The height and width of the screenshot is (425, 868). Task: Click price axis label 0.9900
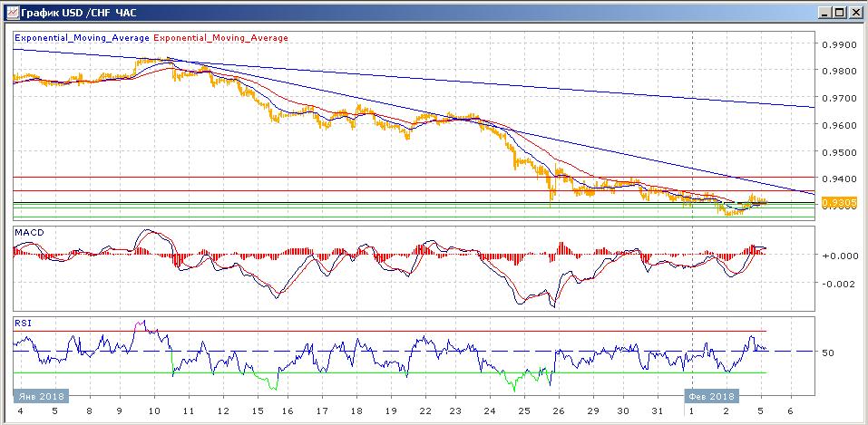pyautogui.click(x=839, y=44)
